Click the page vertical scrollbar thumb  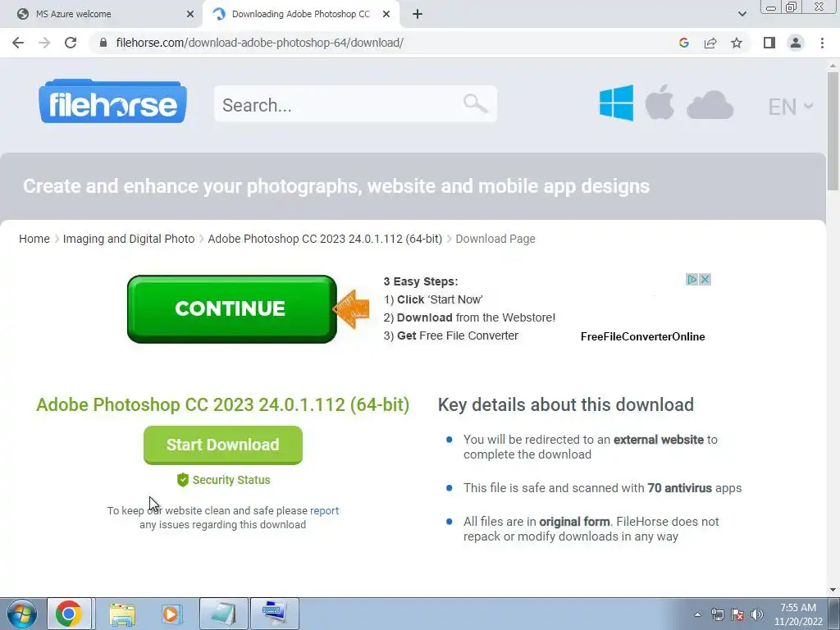(x=833, y=131)
